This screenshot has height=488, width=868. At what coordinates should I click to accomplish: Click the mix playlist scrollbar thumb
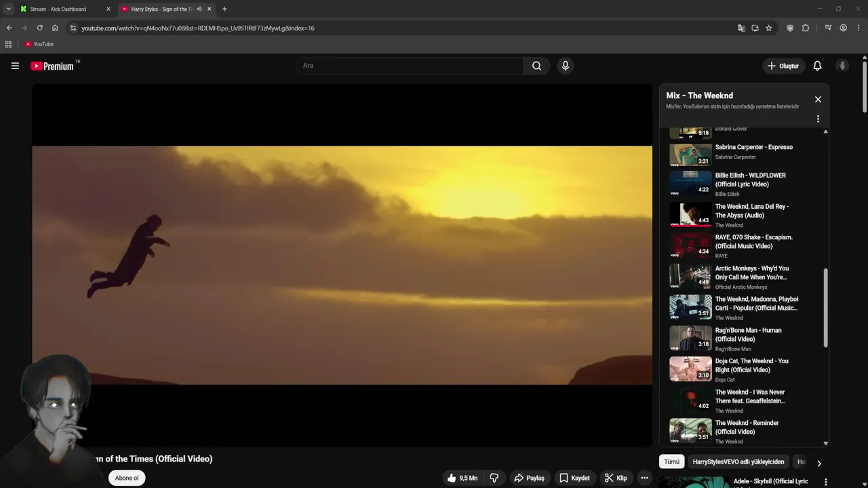tap(825, 308)
